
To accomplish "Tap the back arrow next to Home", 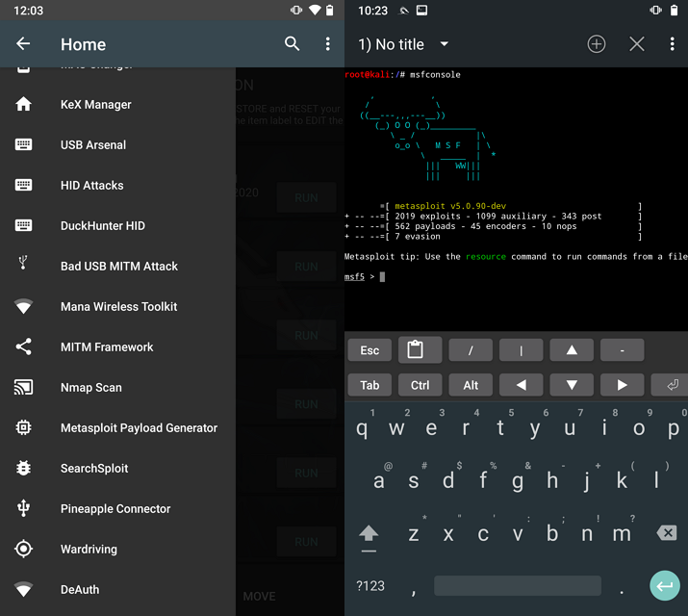I will [23, 44].
